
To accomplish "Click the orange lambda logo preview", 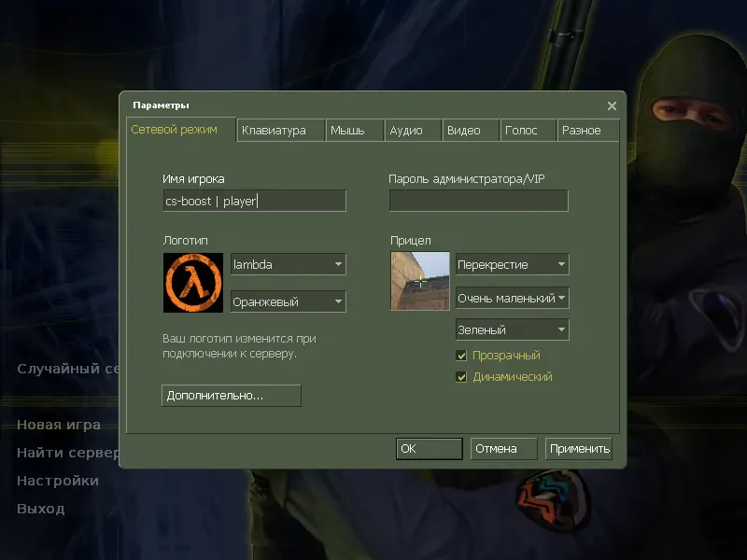I will click(193, 283).
